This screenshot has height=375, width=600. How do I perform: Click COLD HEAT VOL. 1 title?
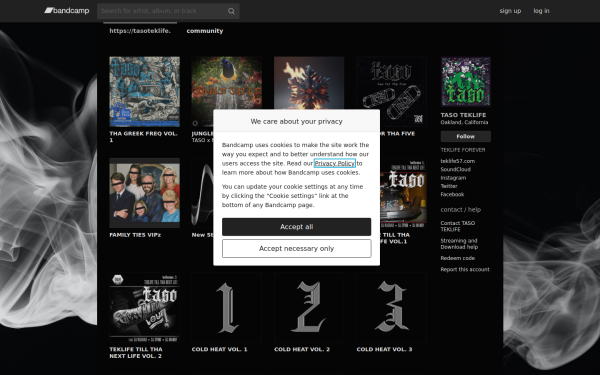pyautogui.click(x=220, y=349)
